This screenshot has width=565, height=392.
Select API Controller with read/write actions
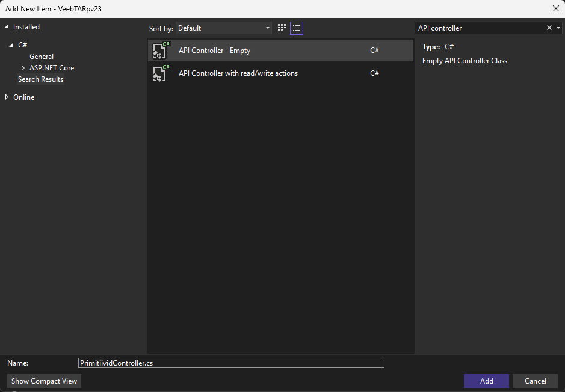coord(238,73)
